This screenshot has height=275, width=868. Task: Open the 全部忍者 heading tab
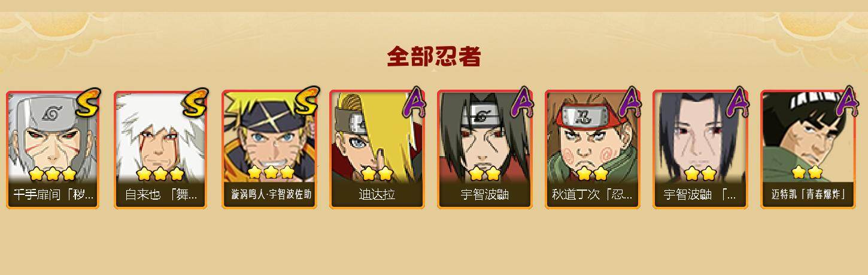coord(434,57)
